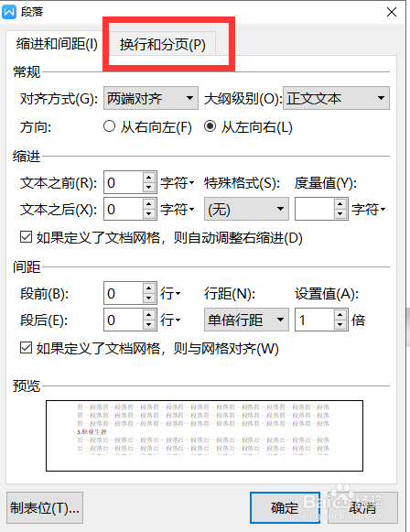
Task: Open the 特殊格式 dropdown showing (无)
Action: click(246, 209)
